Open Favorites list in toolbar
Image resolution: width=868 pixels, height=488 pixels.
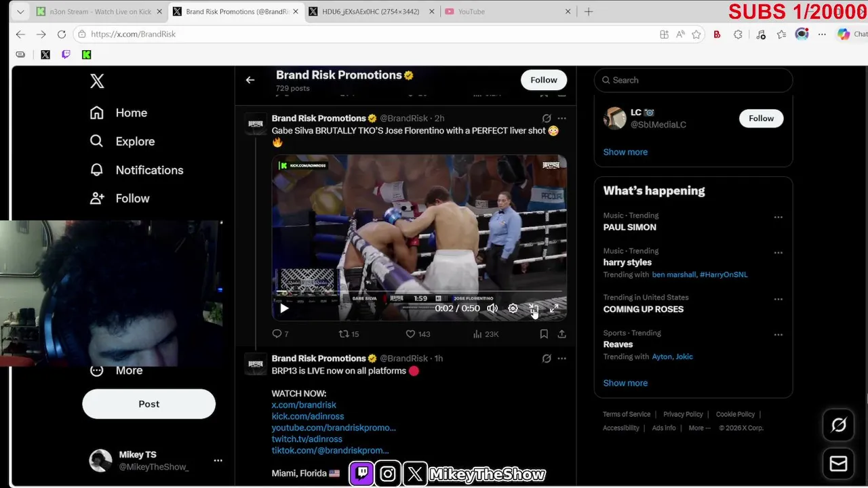[782, 35]
